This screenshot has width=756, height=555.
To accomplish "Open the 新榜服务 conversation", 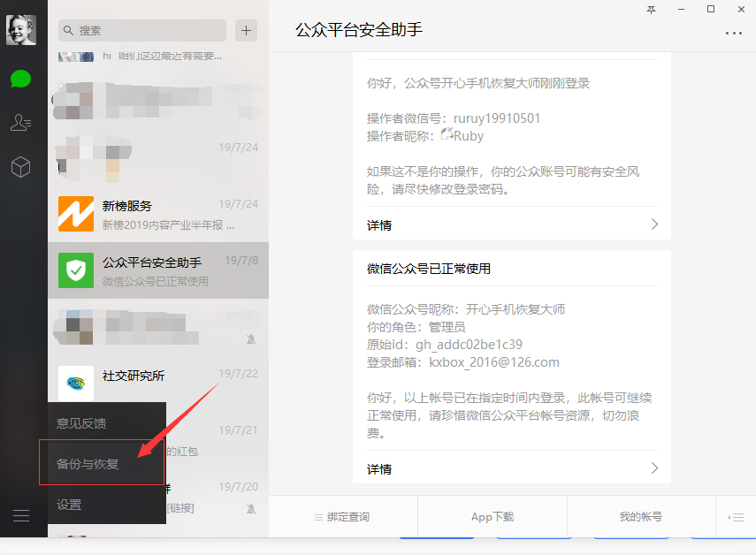I will tap(158, 214).
